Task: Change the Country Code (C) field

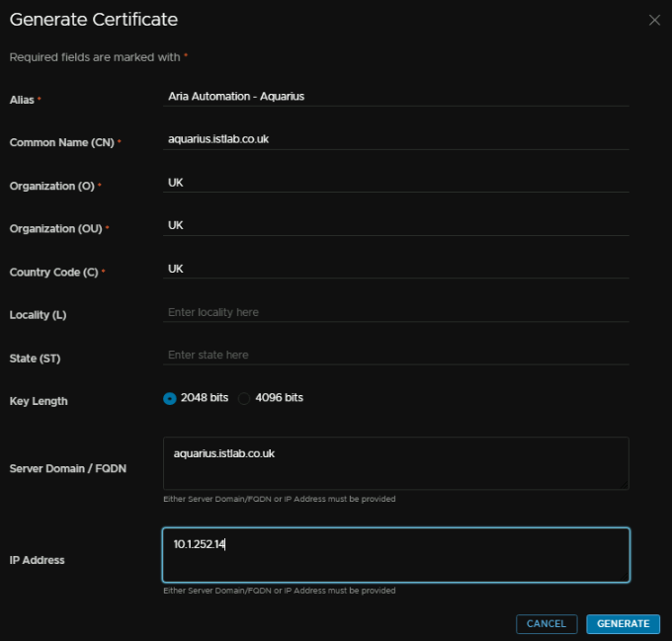Action: click(396, 269)
